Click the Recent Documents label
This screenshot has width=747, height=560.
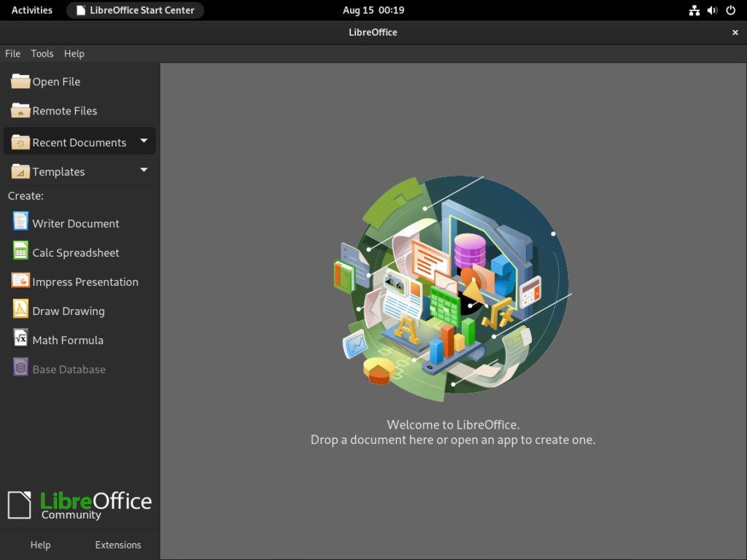point(79,143)
